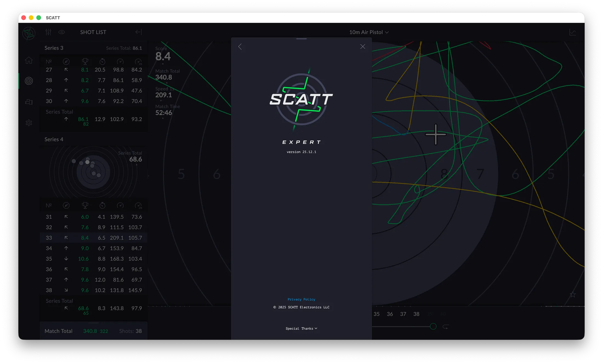
Task: Open the Privacy Policy link
Action: point(301,299)
